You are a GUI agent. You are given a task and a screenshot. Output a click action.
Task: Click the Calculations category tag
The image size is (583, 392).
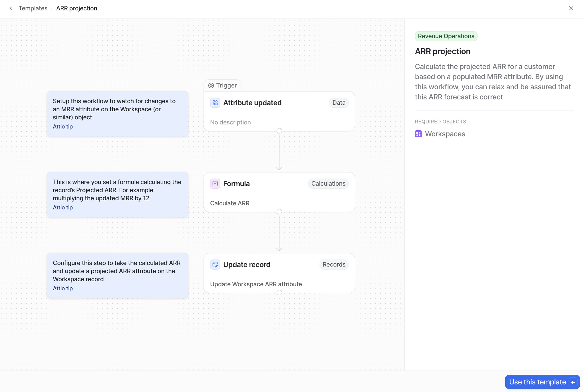[328, 184]
